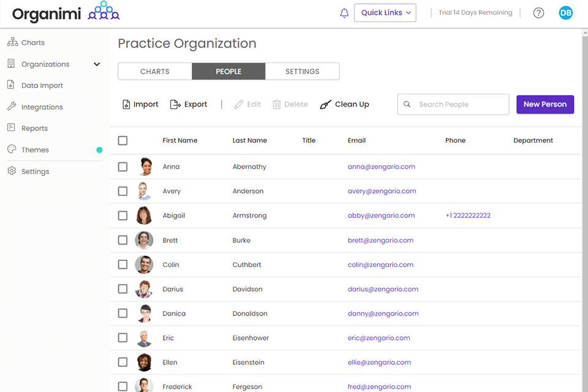Check the box for Brett Burke
Viewport: 588px width, 392px height.
pos(123,240)
